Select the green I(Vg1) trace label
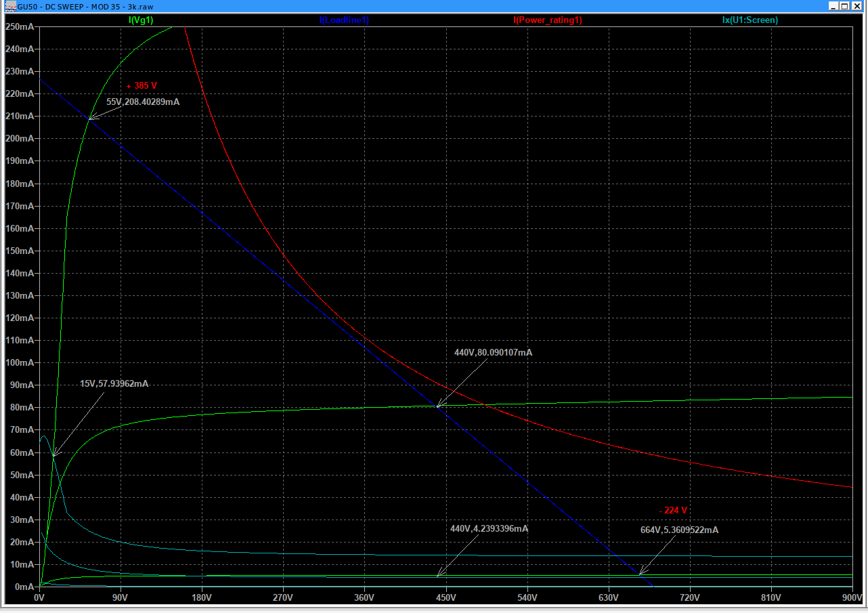This screenshot has height=613, width=868. pos(141,20)
